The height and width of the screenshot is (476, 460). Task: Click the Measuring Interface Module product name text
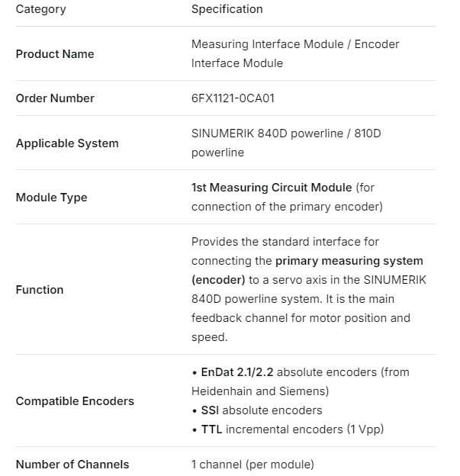click(x=295, y=44)
